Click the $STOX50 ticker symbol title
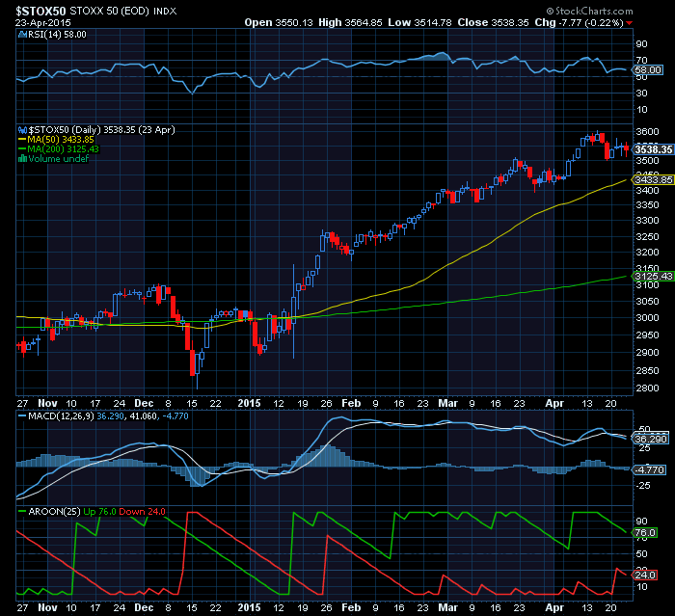675x616 pixels. coord(40,11)
